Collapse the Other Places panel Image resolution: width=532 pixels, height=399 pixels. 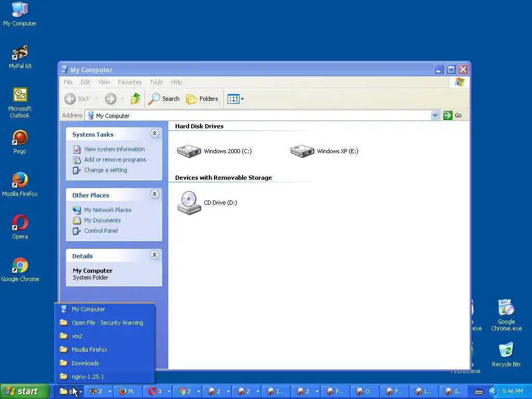[154, 194]
